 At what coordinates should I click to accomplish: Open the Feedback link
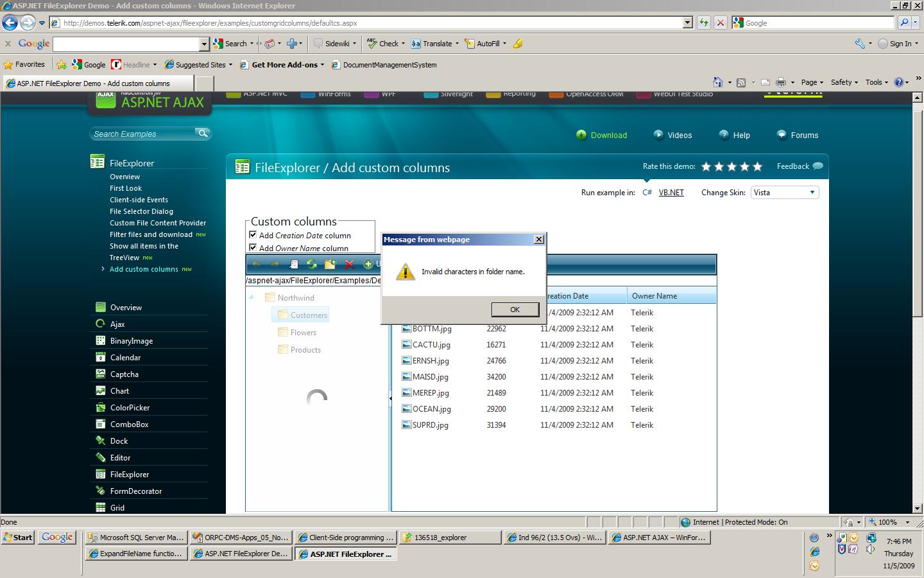point(800,166)
